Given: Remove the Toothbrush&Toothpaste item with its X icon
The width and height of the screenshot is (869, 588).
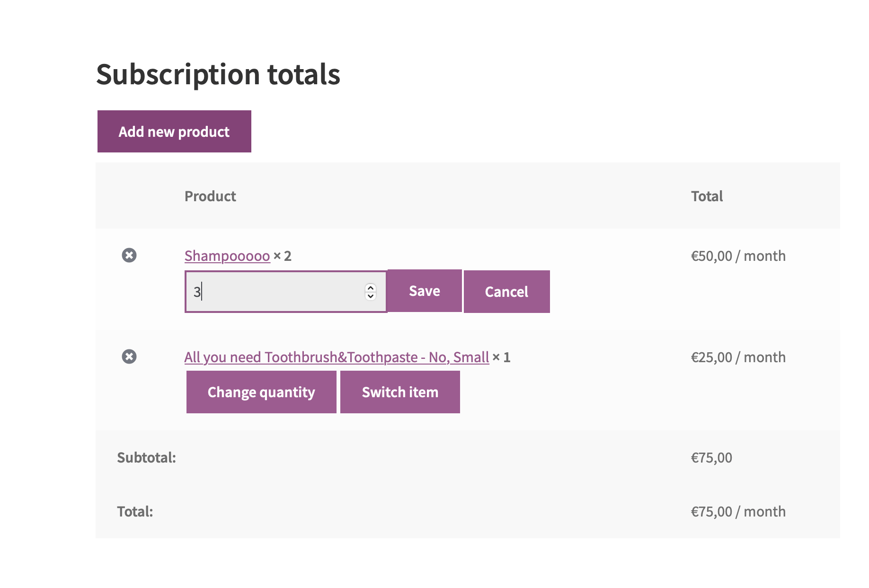Looking at the screenshot, I should click(130, 356).
